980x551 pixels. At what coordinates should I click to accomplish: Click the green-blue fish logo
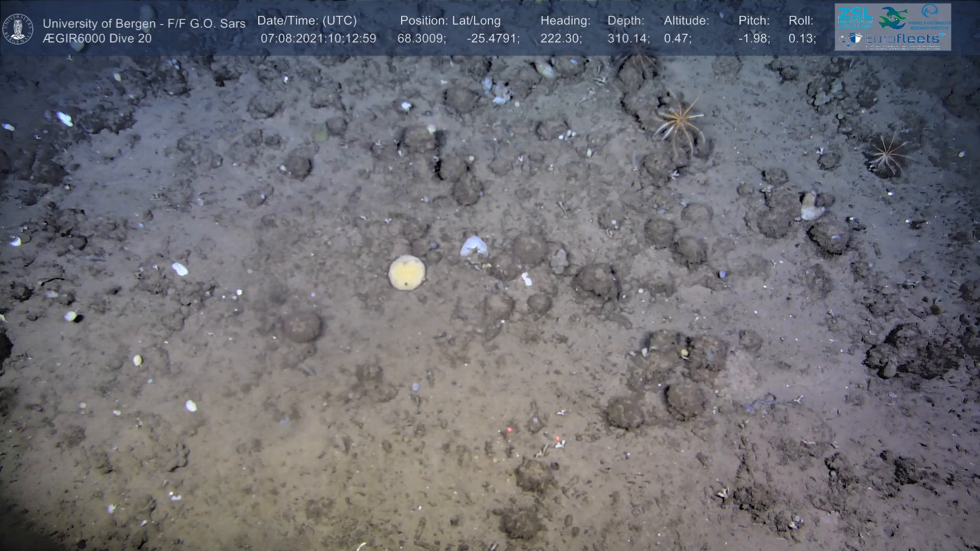[x=893, y=17]
